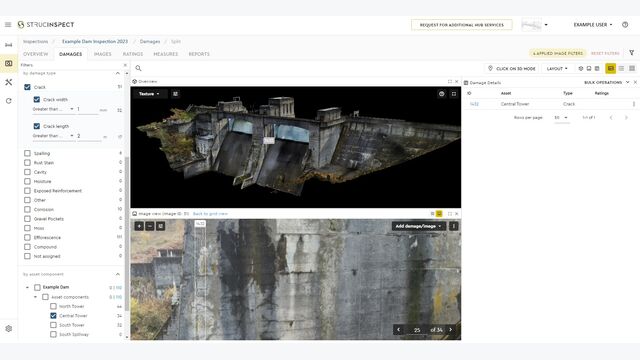Collapse the Example Dam tree node
Viewport: 640px width, 360px height.
(27, 287)
